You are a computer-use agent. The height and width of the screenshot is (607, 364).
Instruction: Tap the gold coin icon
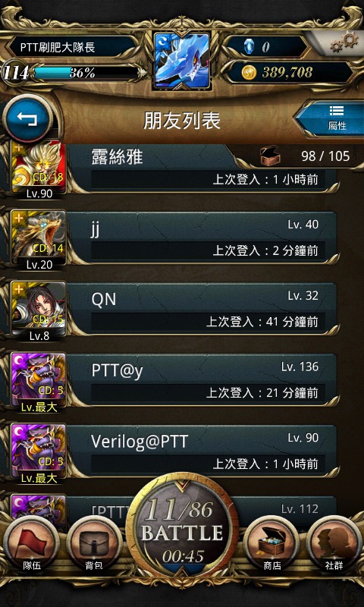(248, 72)
